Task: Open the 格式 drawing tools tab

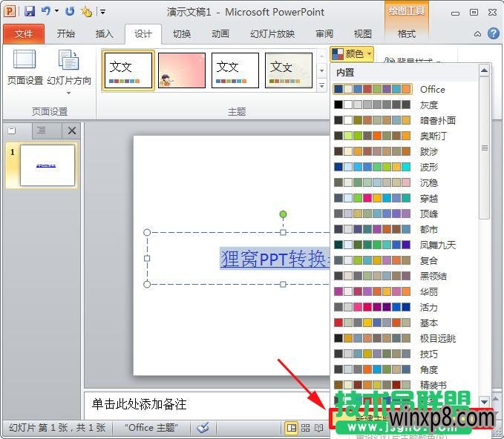Action: (x=406, y=33)
